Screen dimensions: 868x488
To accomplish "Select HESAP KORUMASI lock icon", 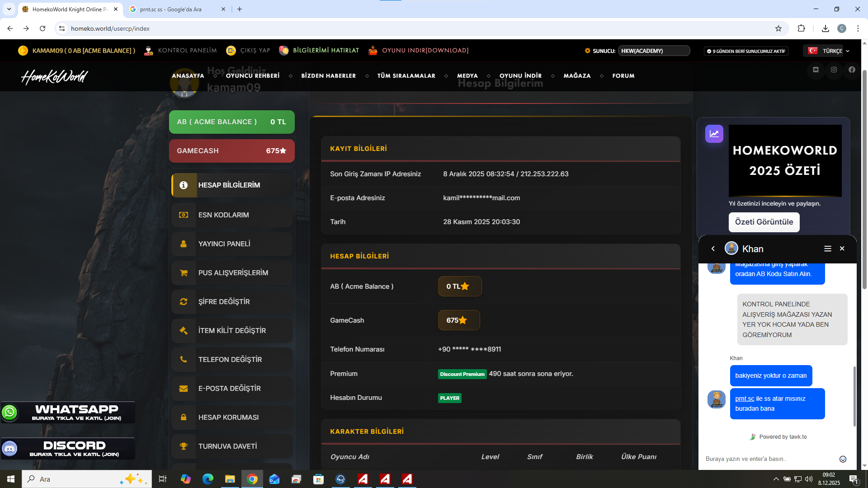I will [184, 418].
